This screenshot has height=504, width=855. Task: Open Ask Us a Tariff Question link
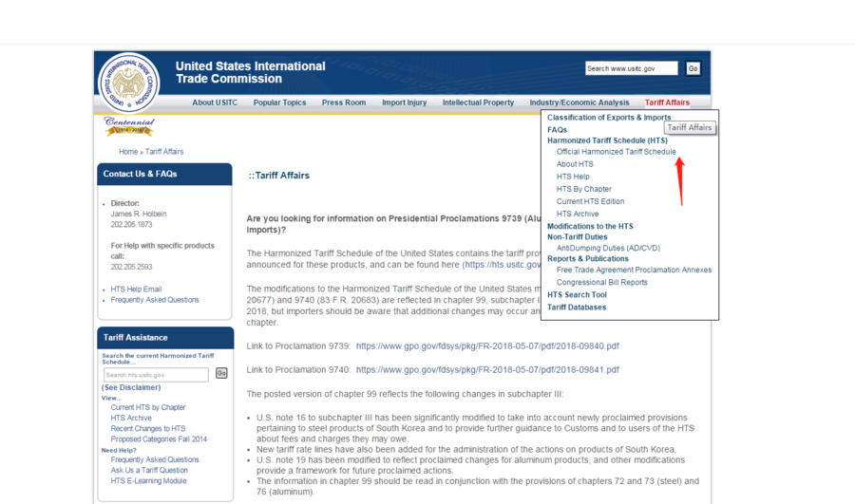pyautogui.click(x=149, y=470)
